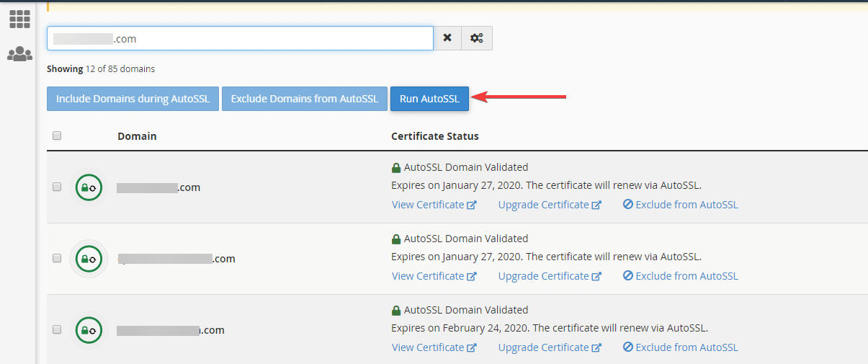Click the AutoSSL status icon of second domain
The height and width of the screenshot is (364, 868).
click(x=89, y=259)
